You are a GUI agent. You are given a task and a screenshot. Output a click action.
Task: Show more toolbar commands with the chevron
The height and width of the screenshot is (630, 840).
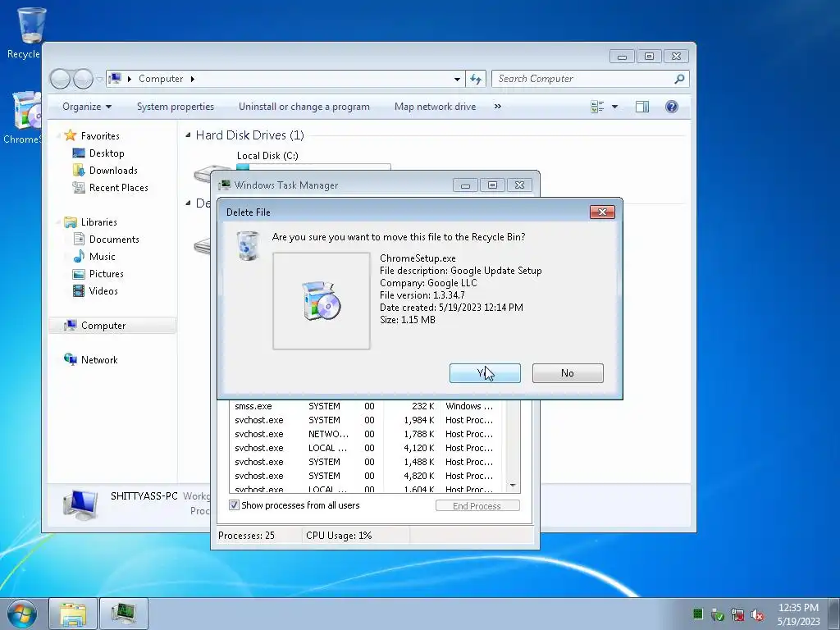pos(498,107)
